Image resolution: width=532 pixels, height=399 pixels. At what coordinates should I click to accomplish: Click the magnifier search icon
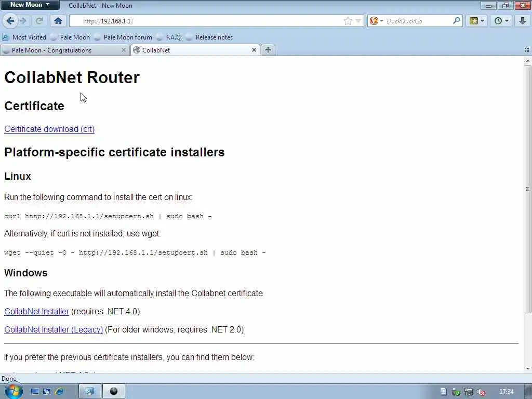(457, 21)
